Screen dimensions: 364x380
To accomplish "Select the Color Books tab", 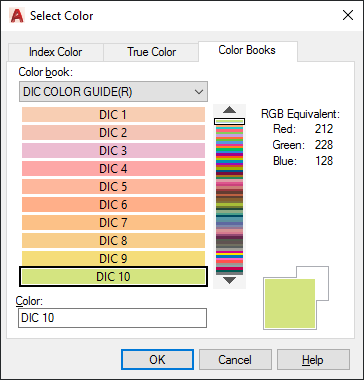I will pos(247,51).
